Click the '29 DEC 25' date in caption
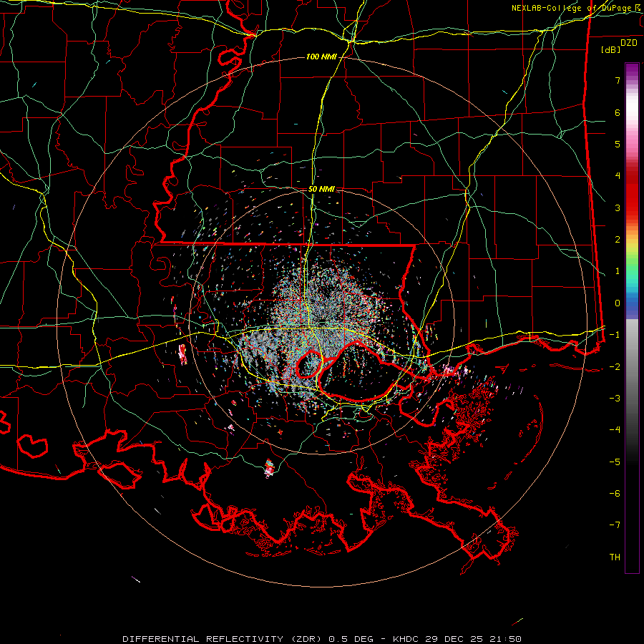 click(452, 639)
